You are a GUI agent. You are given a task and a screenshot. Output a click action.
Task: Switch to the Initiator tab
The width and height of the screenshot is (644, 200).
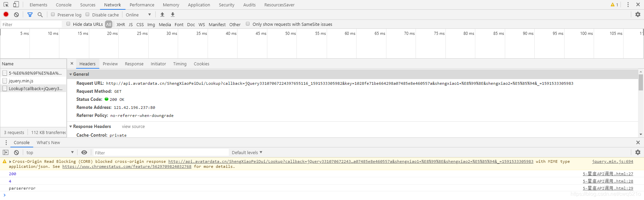coord(158,64)
